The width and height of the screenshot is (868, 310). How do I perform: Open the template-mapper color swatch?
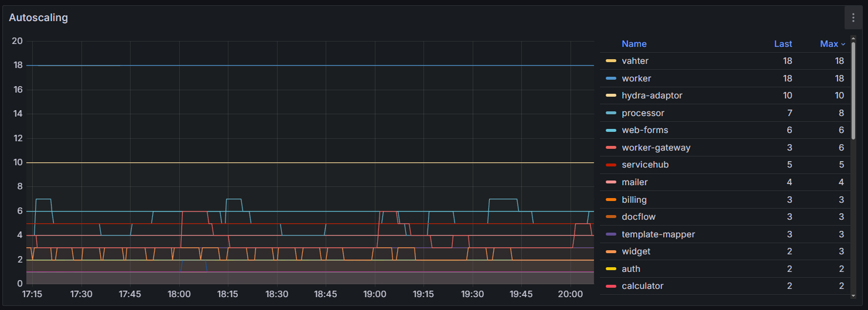pos(611,234)
